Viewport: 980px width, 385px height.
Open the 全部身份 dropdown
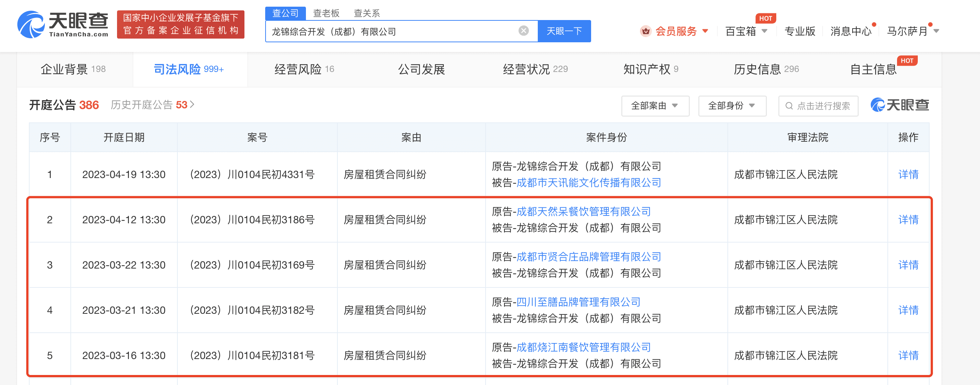click(x=732, y=106)
